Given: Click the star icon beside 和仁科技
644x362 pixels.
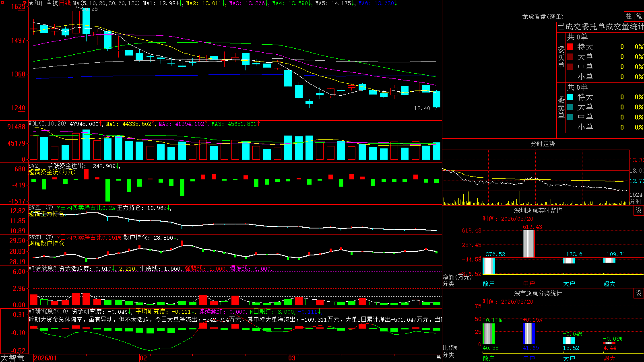Looking at the screenshot, I should [31, 3].
